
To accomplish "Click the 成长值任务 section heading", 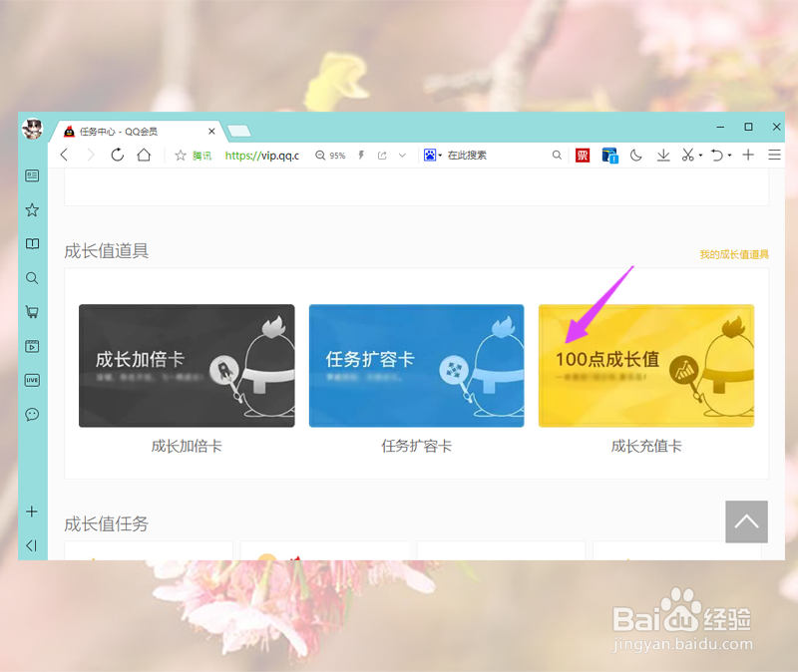I will pyautogui.click(x=107, y=523).
